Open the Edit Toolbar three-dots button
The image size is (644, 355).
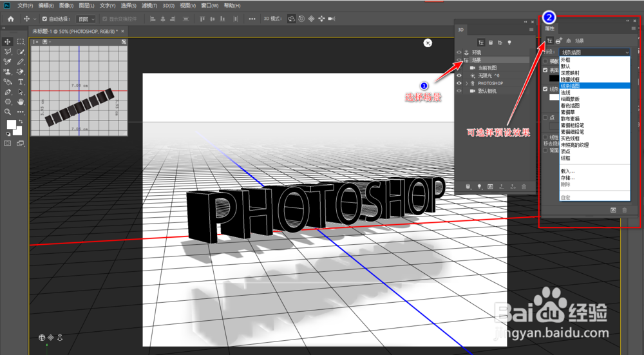coord(21,111)
